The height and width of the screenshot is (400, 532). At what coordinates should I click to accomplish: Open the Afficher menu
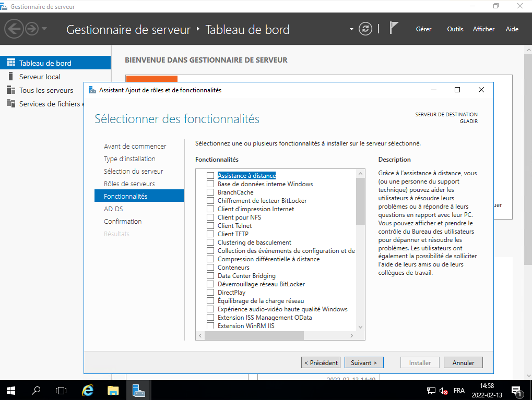point(483,29)
